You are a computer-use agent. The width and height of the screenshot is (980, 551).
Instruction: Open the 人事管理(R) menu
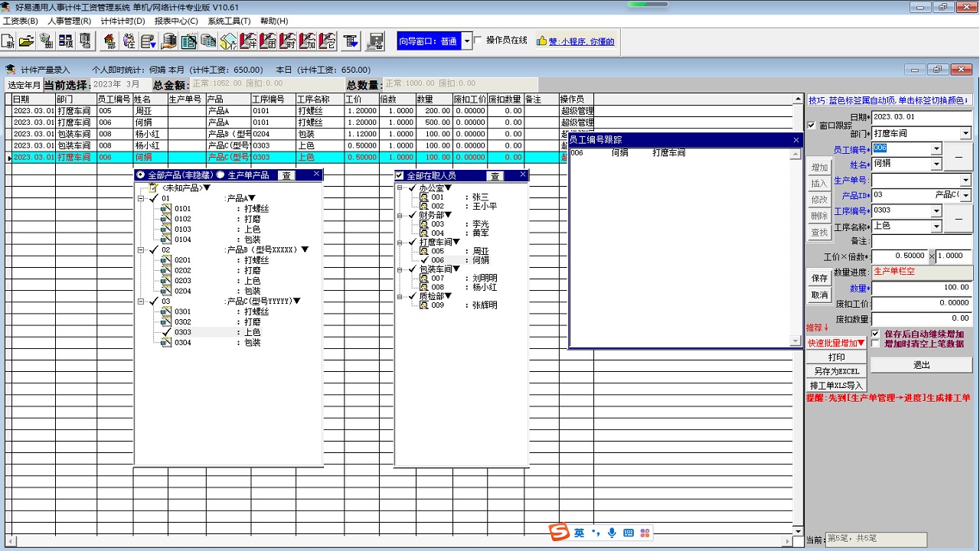(69, 21)
